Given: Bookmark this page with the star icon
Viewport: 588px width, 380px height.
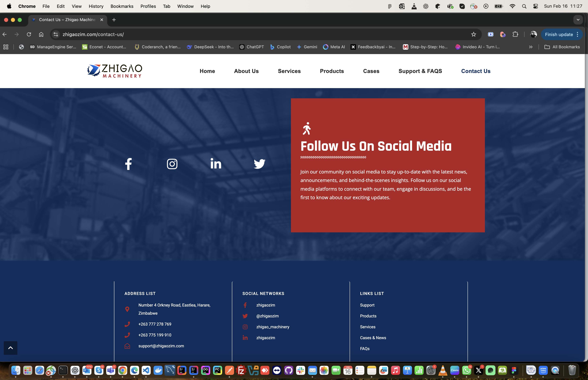Looking at the screenshot, I should [473, 34].
